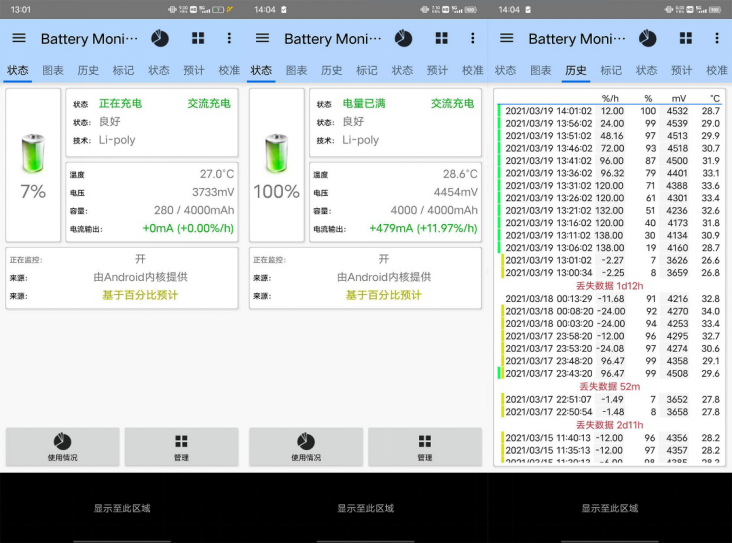This screenshot has width=732, height=543.
Task: Tap three-dot overflow menu on 7% battery screen
Action: click(x=229, y=38)
